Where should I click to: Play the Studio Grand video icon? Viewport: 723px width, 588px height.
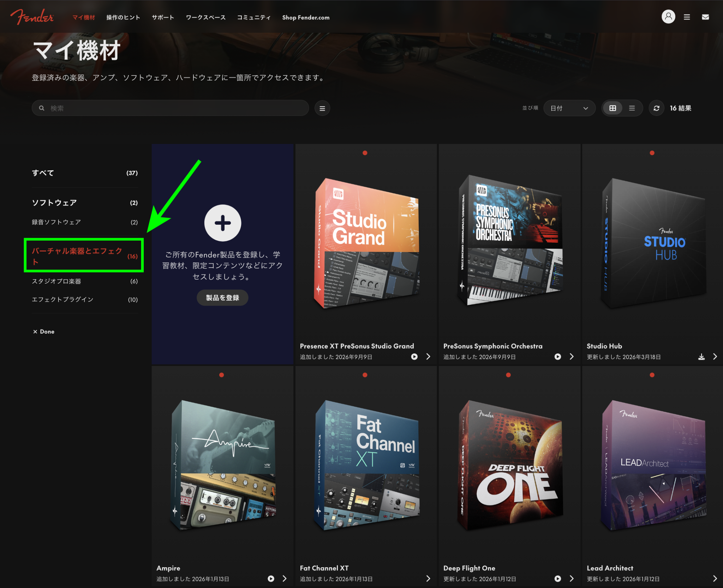(414, 357)
